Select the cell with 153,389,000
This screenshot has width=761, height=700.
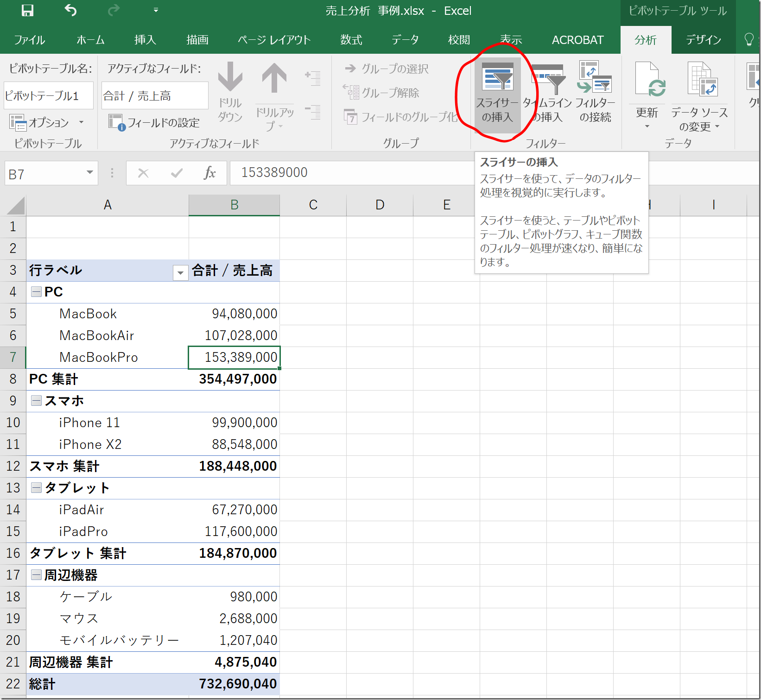coord(234,357)
